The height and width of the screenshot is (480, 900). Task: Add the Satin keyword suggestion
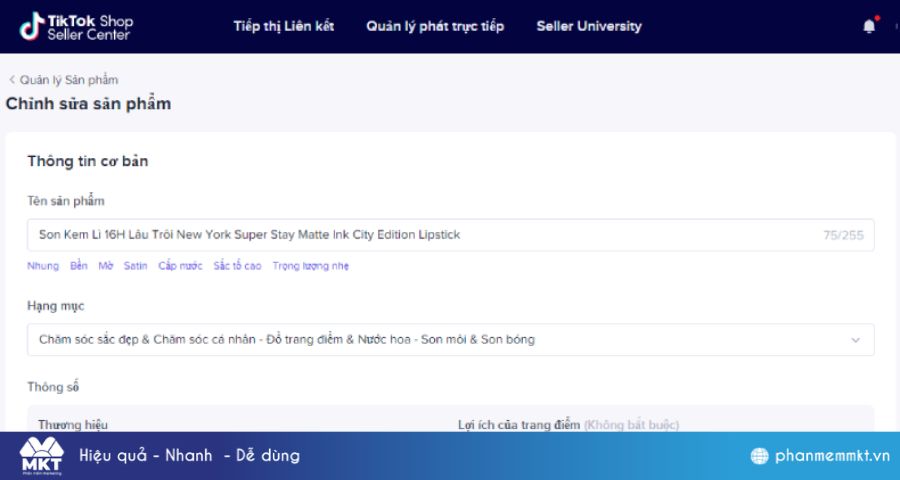click(135, 266)
